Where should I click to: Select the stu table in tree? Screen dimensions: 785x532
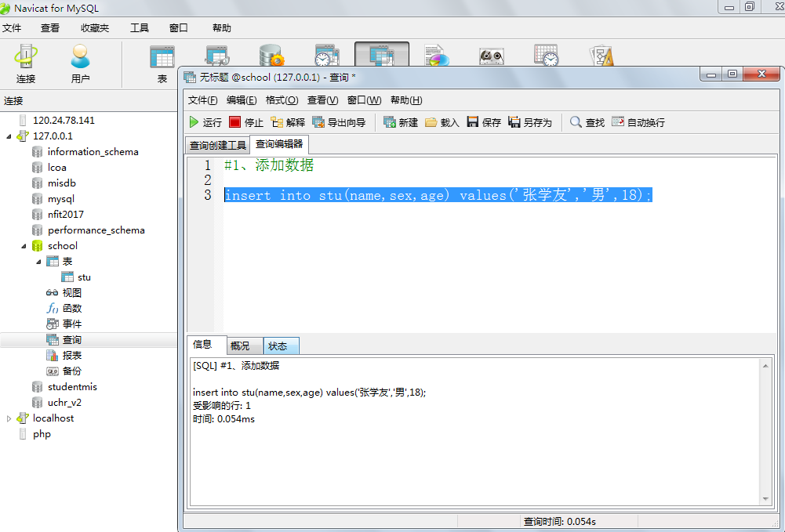click(x=84, y=277)
